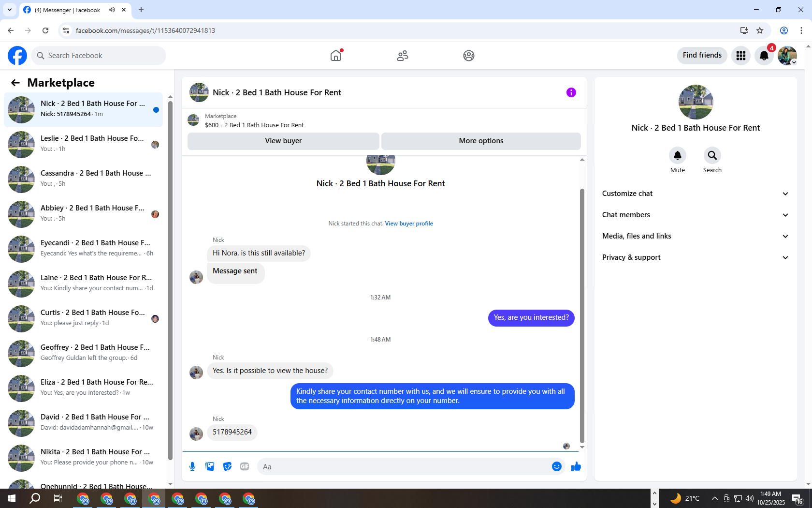The width and height of the screenshot is (812, 508).
Task: Click the listing thumbnail in right panel
Action: click(x=696, y=102)
